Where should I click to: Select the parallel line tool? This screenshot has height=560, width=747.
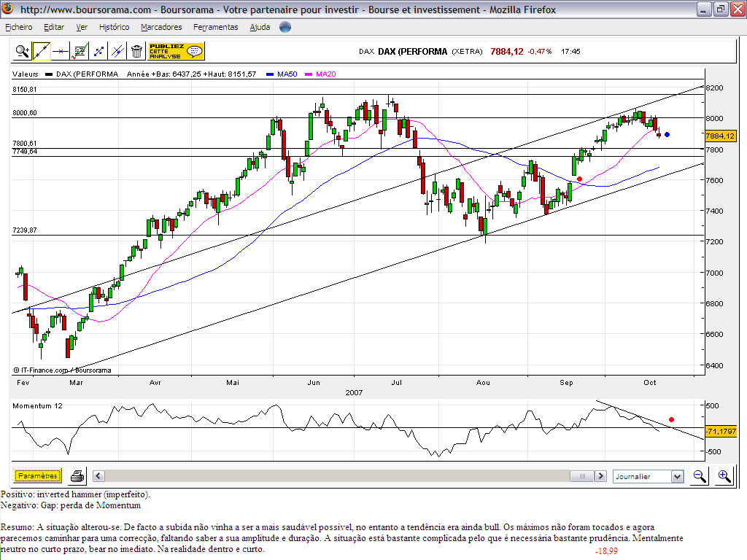[117, 51]
